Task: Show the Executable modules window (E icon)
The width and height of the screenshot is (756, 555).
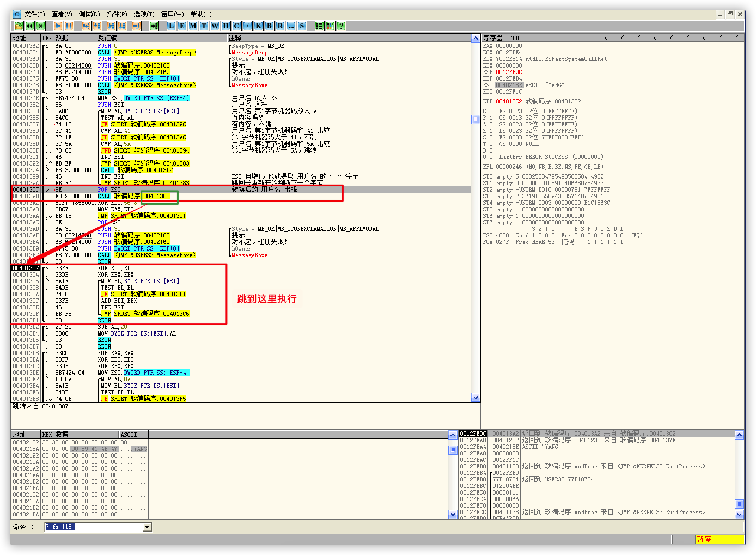Action: pyautogui.click(x=182, y=26)
